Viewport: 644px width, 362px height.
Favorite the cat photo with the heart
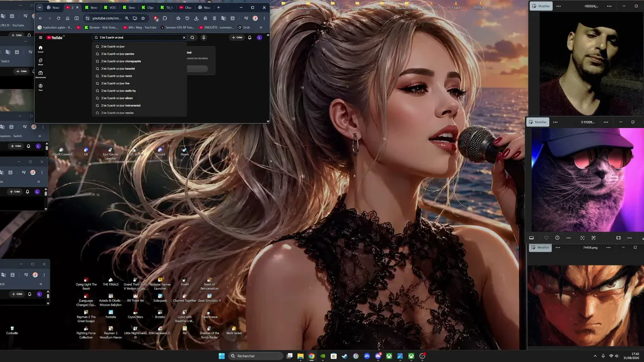[546, 238]
